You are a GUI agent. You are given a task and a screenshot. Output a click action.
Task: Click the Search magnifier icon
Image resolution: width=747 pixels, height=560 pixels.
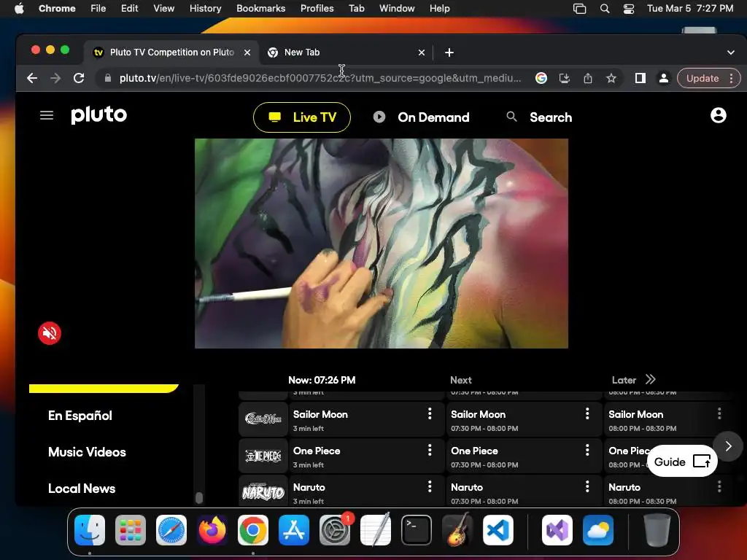click(511, 117)
